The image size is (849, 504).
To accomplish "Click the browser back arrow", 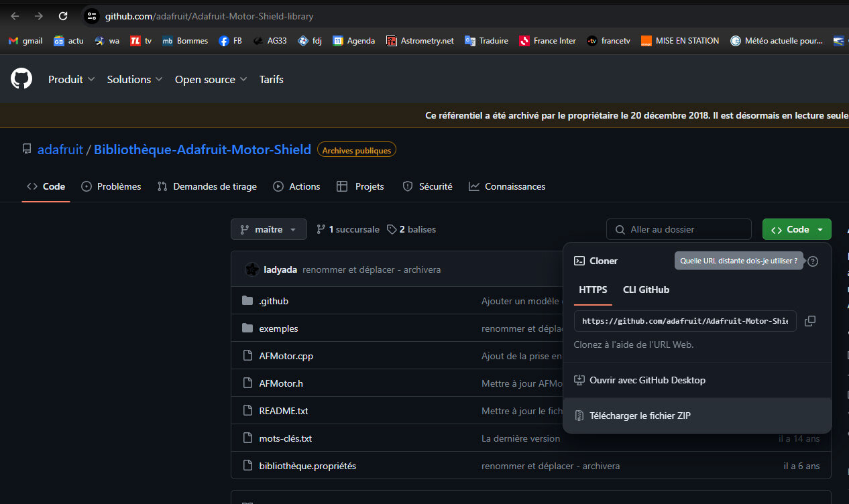I will coord(15,16).
